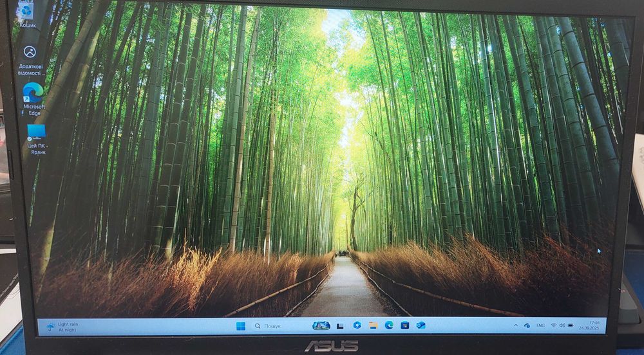This screenshot has height=355, width=644.
Task: Select the Цей ПК - Ярлик shortcut
Action: 37,140
